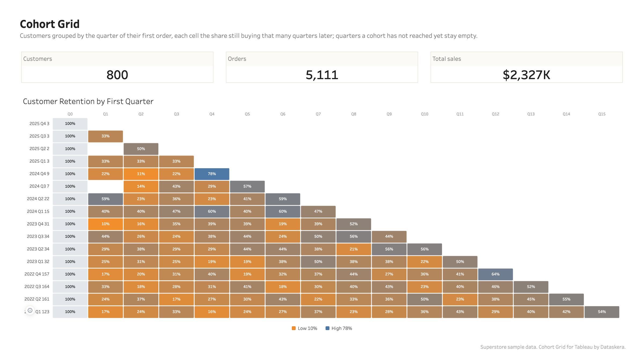The height and width of the screenshot is (362, 644).
Task: Click the Superstore sample data footer credit
Action: (553, 347)
